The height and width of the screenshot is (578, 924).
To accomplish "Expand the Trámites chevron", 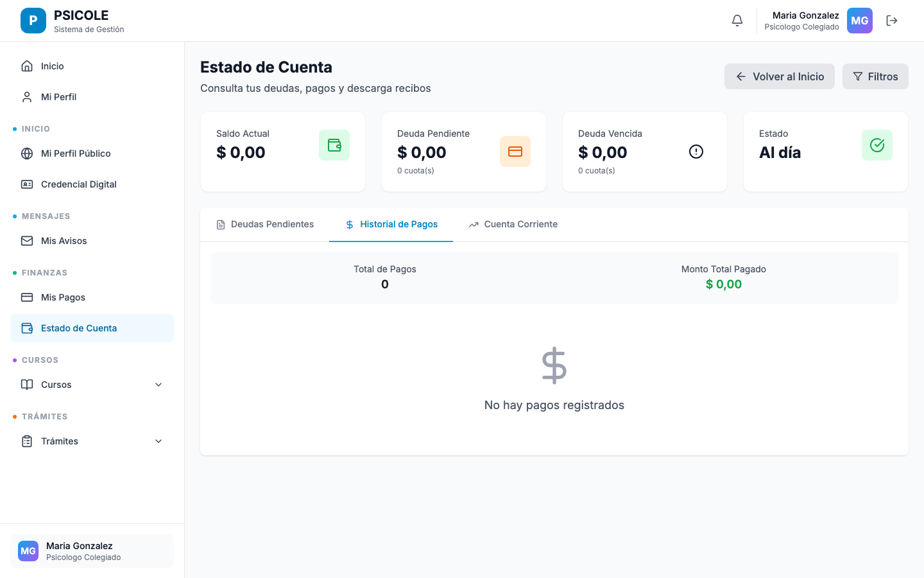I will 158,441.
